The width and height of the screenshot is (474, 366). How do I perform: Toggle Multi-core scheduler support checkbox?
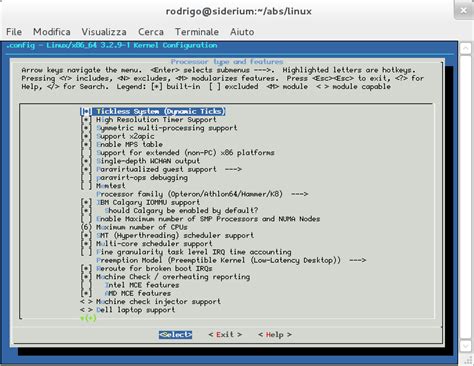(86, 244)
